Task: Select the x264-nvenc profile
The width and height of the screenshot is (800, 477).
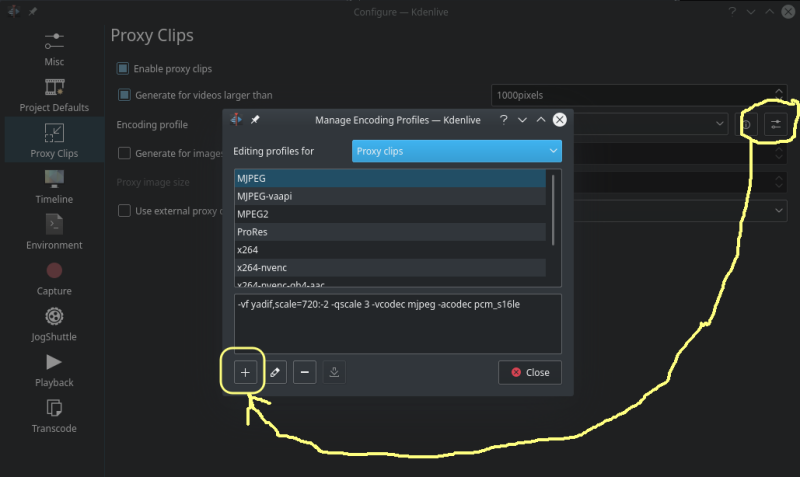Action: (x=390, y=267)
